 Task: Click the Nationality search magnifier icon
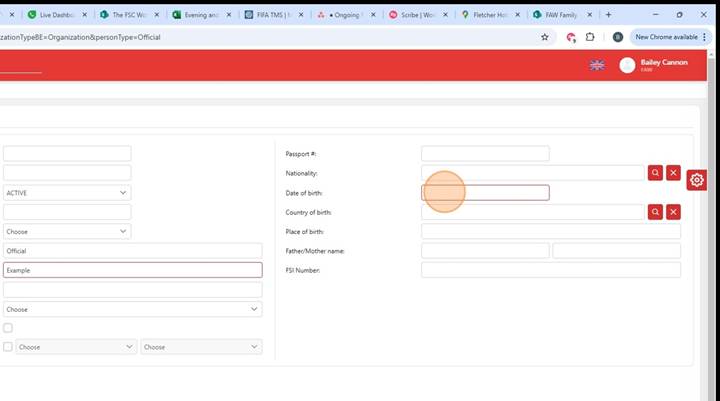[x=655, y=173]
